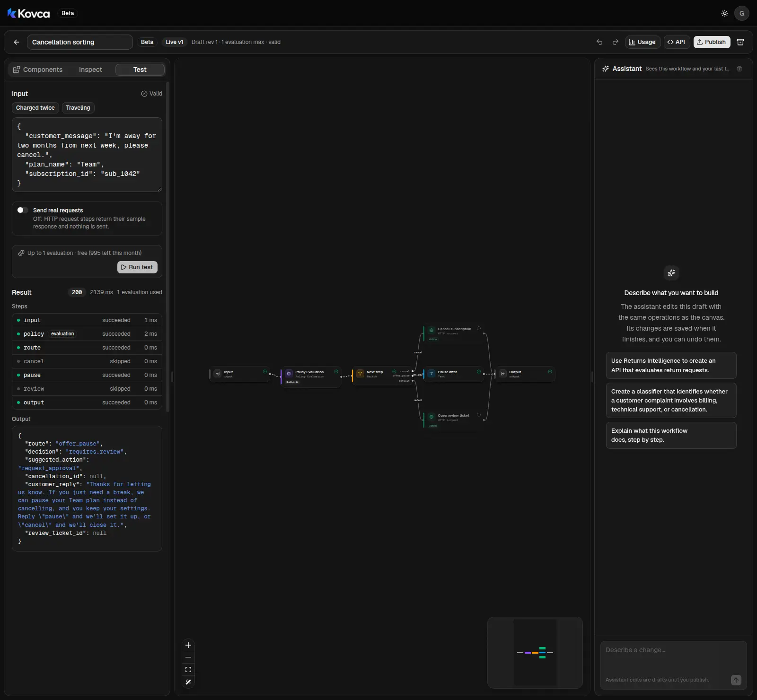The width and height of the screenshot is (757, 700).
Task: Clear assistant chat with trash icon
Action: pos(739,69)
